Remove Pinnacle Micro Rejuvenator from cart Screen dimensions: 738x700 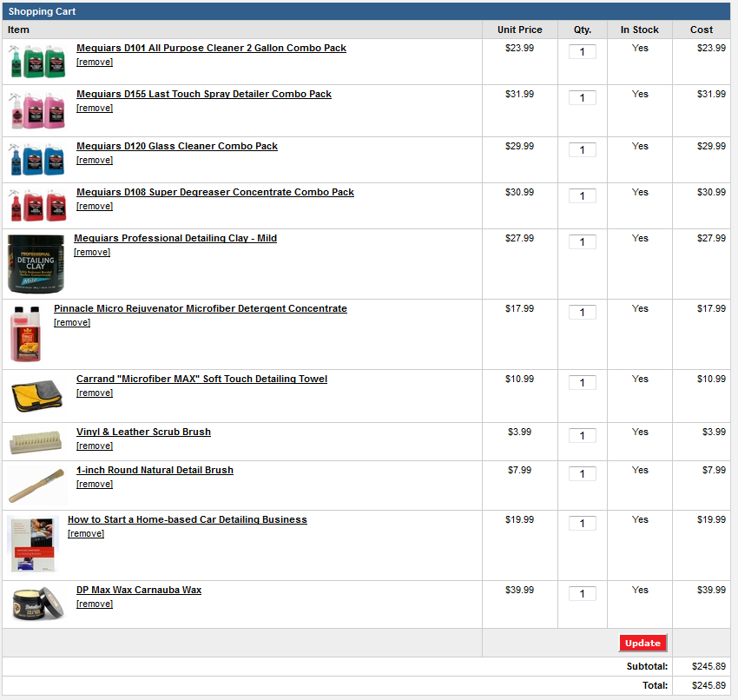[72, 323]
